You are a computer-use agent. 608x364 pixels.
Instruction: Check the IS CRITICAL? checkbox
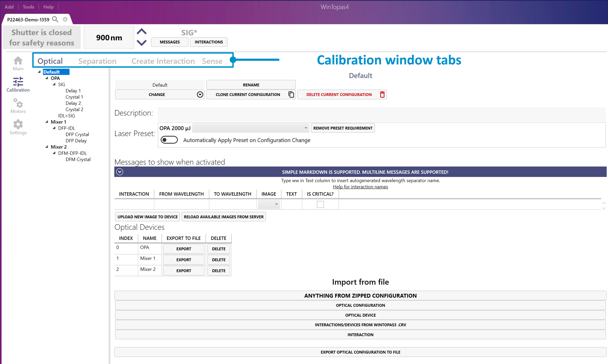320,204
